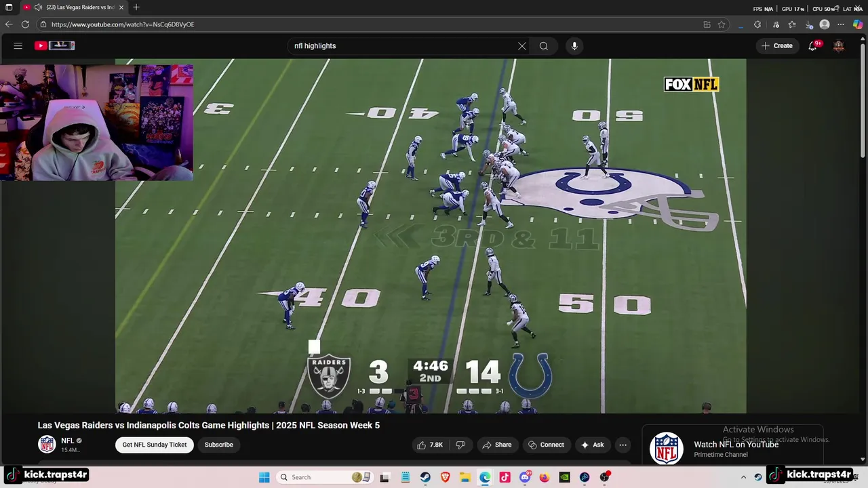Open the Create video menu
The height and width of the screenshot is (488, 868).
(777, 45)
